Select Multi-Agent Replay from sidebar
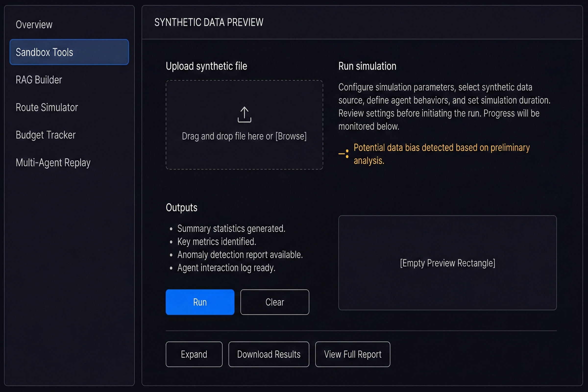588x392 pixels. 53,162
